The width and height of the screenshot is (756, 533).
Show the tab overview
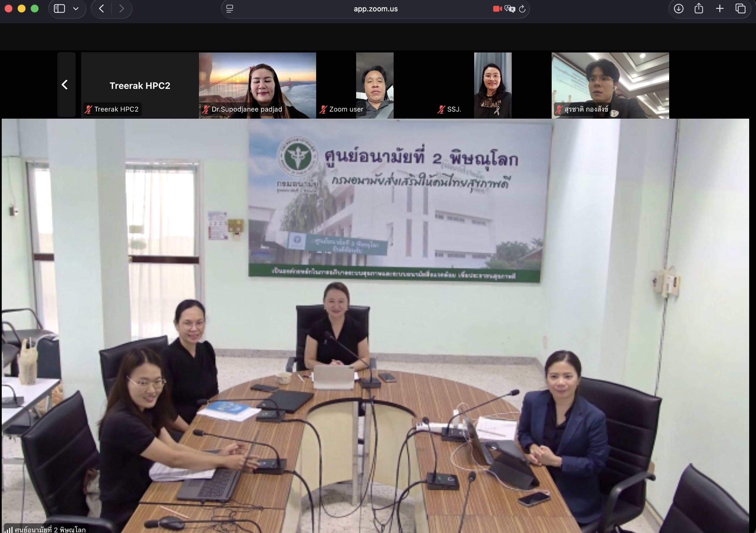[740, 9]
